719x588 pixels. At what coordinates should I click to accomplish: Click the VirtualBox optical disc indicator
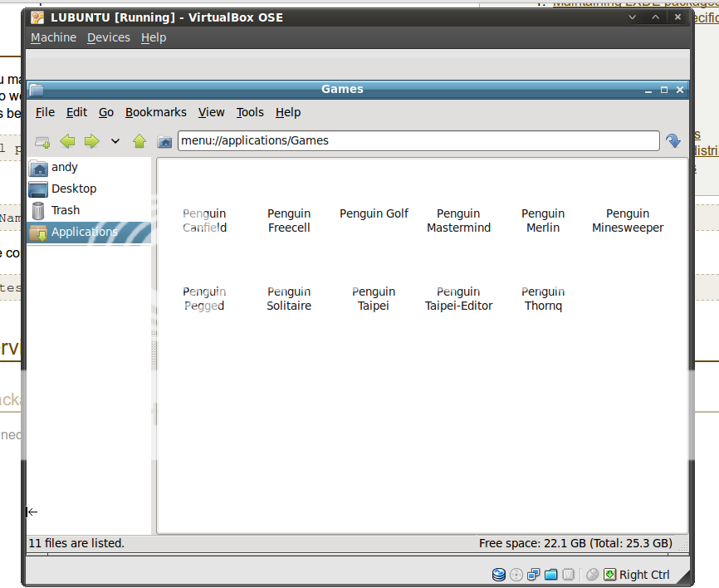click(x=516, y=575)
